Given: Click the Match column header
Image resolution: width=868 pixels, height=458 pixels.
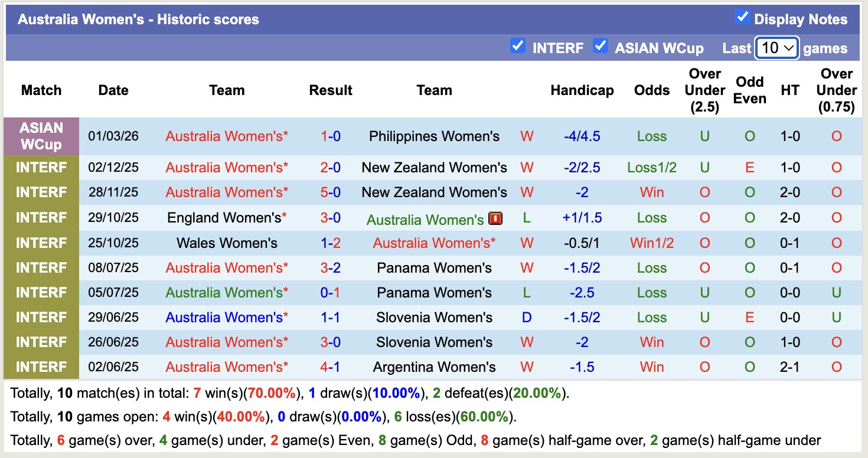Looking at the screenshot, I should point(40,90).
